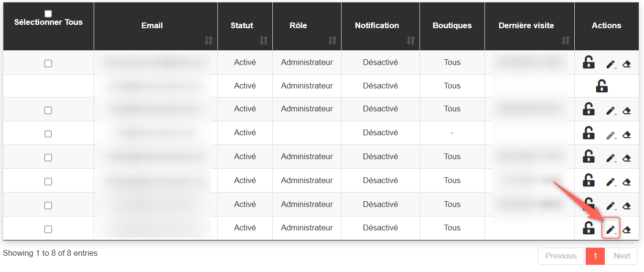Click the eraser icon in the last table row
The height and width of the screenshot is (272, 644).
pyautogui.click(x=627, y=230)
